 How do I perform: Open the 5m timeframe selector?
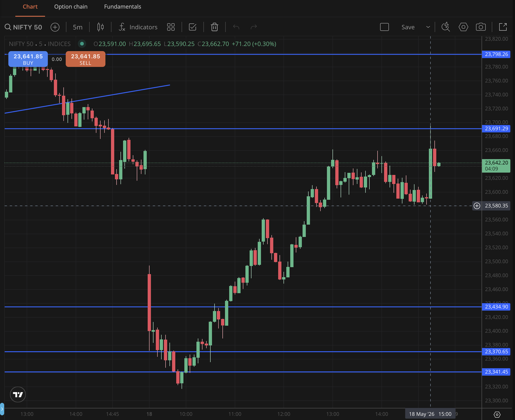click(78, 27)
